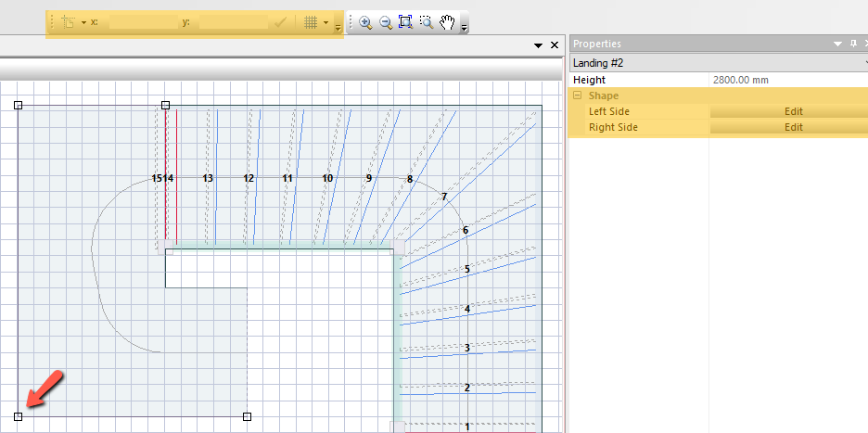Click the Zoom Out magnifier icon

pyautogui.click(x=386, y=23)
